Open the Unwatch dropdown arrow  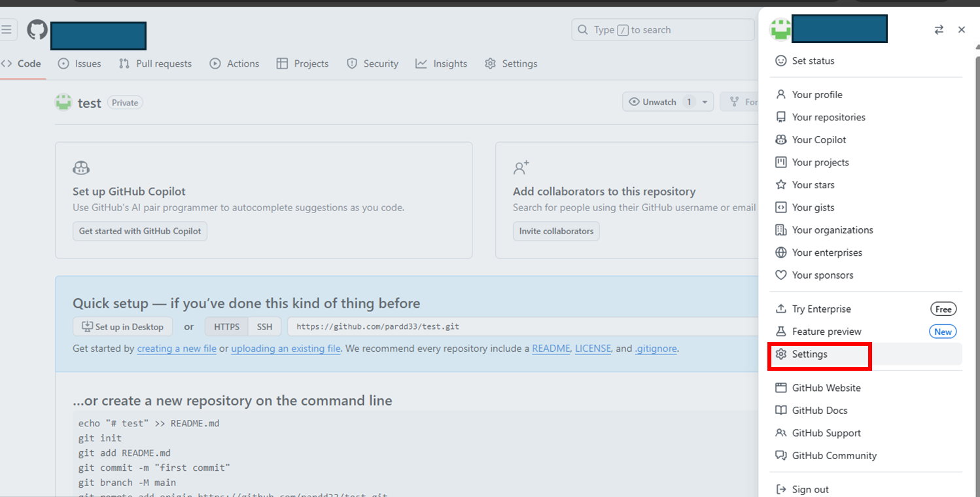(x=705, y=102)
